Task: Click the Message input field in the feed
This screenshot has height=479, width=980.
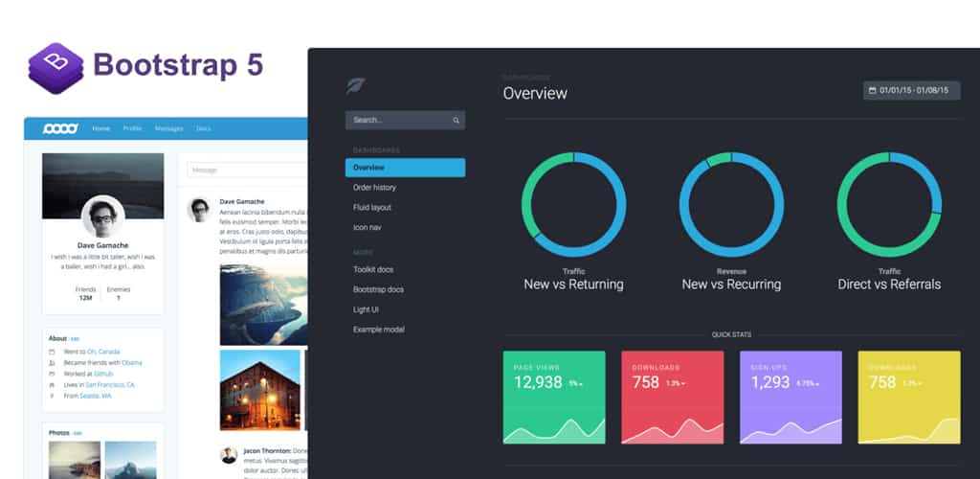Action: [x=247, y=171]
